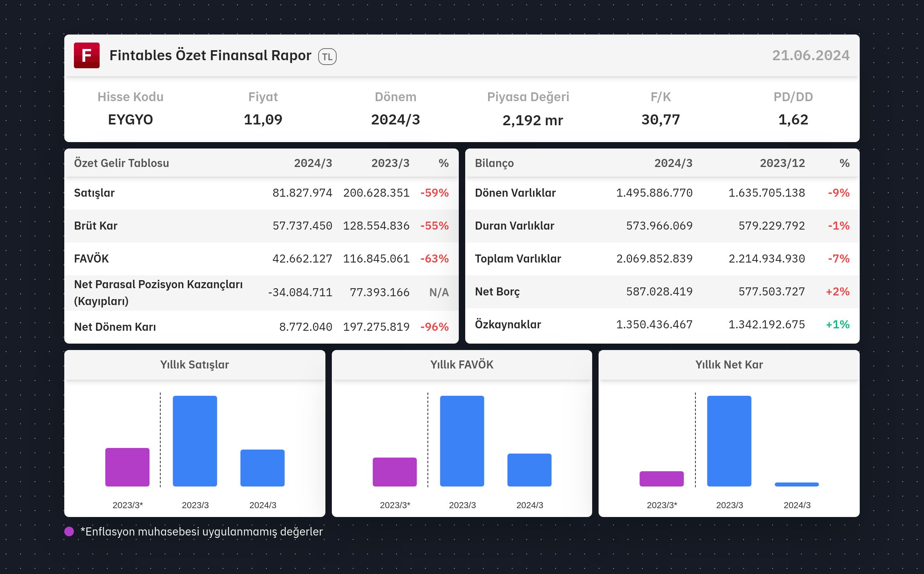Click purple 2023/3* bar in Yıllık Net Kar
The height and width of the screenshot is (574, 924).
tap(662, 479)
